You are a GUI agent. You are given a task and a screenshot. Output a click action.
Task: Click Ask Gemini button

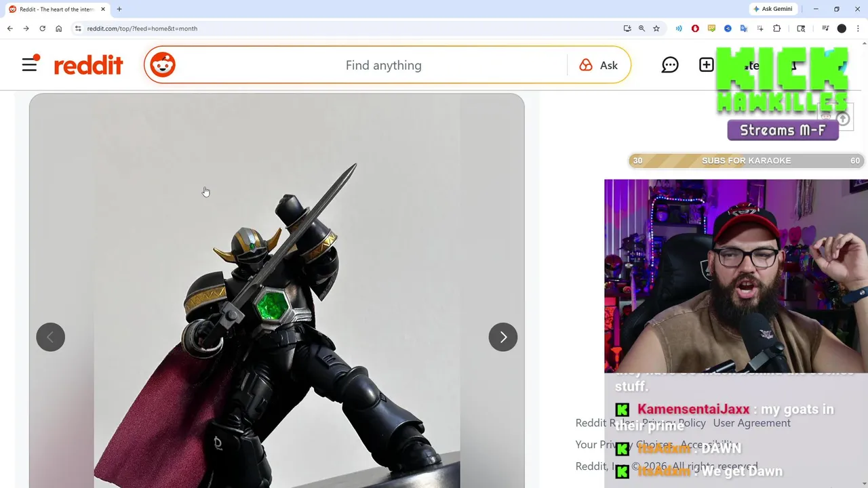pos(773,9)
